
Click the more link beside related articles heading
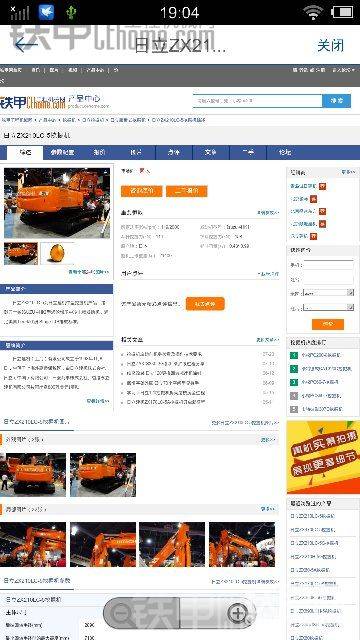pos(268,340)
